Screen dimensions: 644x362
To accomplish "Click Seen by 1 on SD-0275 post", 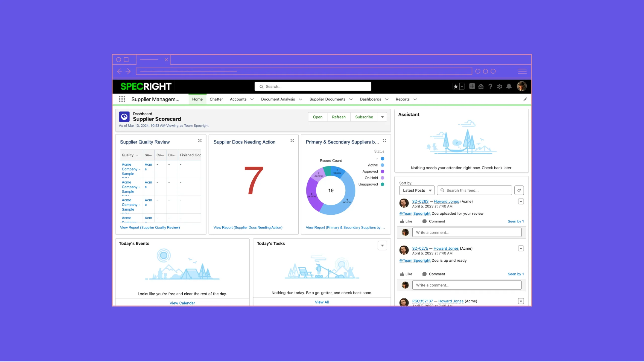I will 516,274.
